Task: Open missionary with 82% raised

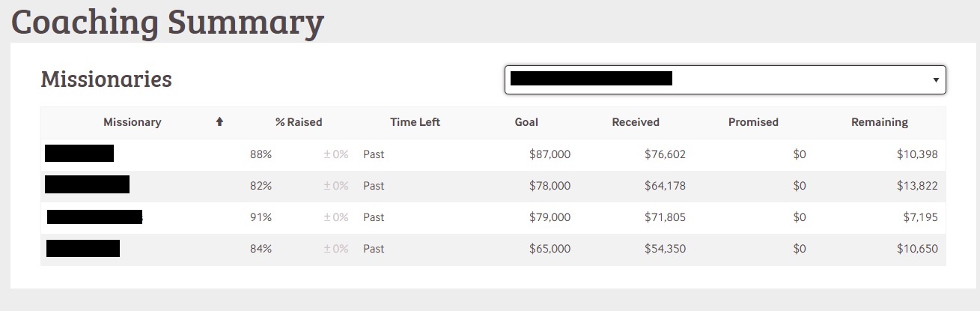Action: (x=87, y=184)
